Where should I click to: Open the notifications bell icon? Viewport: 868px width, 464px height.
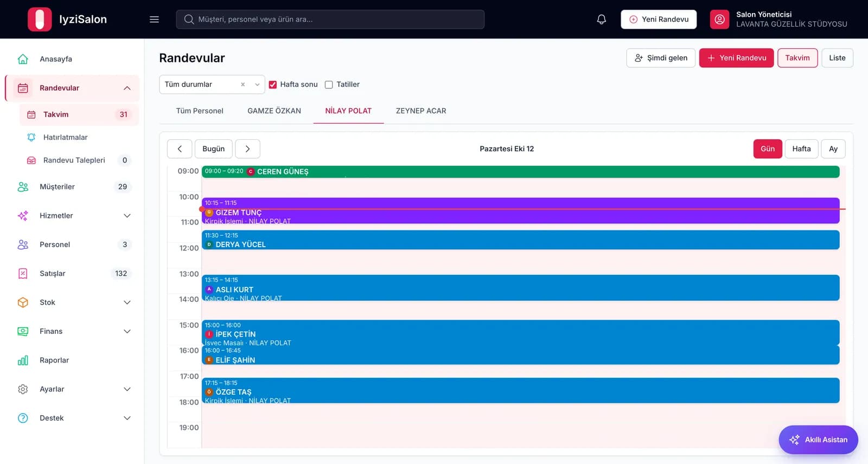(601, 20)
